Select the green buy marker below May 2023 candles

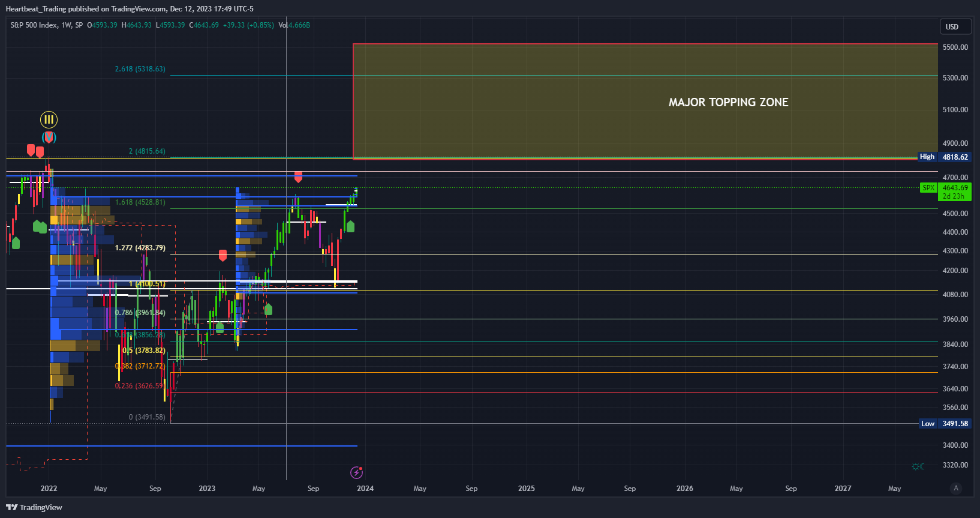[268, 309]
